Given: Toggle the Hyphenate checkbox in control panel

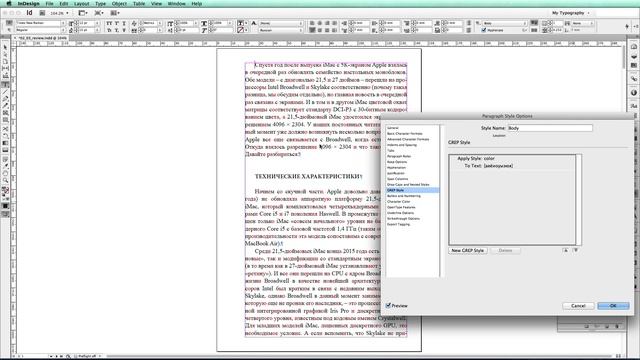Looking at the screenshot, I should click(x=484, y=30).
